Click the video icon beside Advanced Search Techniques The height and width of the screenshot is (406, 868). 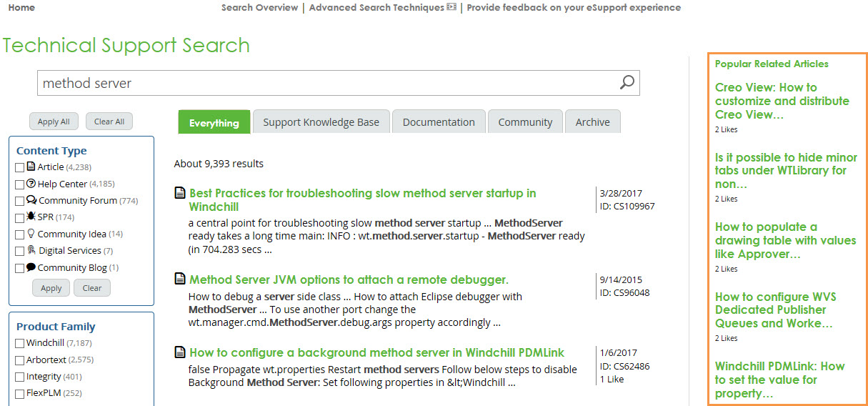coord(452,7)
